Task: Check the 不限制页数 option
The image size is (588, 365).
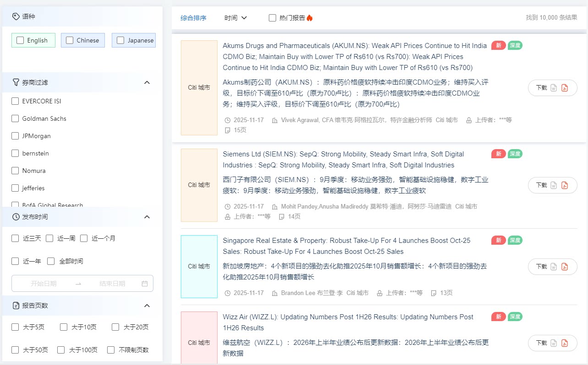Action: [111, 350]
